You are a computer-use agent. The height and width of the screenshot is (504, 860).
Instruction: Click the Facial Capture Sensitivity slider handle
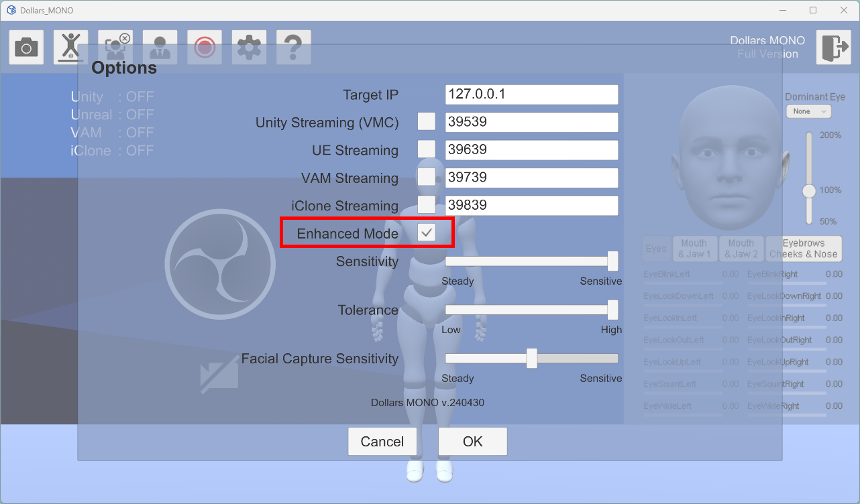[x=531, y=359]
